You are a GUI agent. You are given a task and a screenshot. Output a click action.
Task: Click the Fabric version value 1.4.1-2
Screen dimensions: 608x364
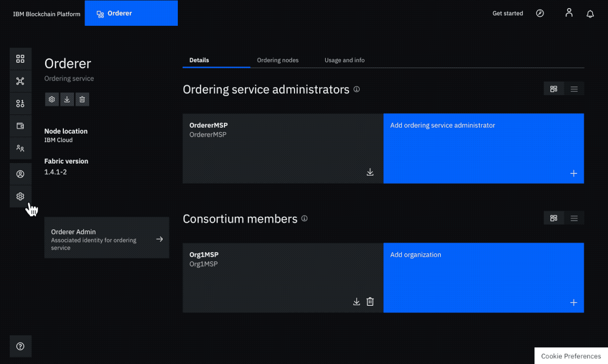[x=56, y=172]
